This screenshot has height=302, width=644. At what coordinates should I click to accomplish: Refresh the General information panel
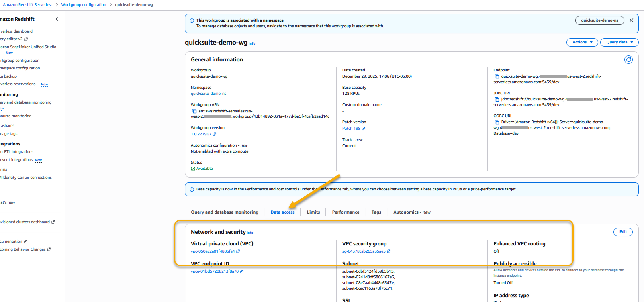pos(628,60)
